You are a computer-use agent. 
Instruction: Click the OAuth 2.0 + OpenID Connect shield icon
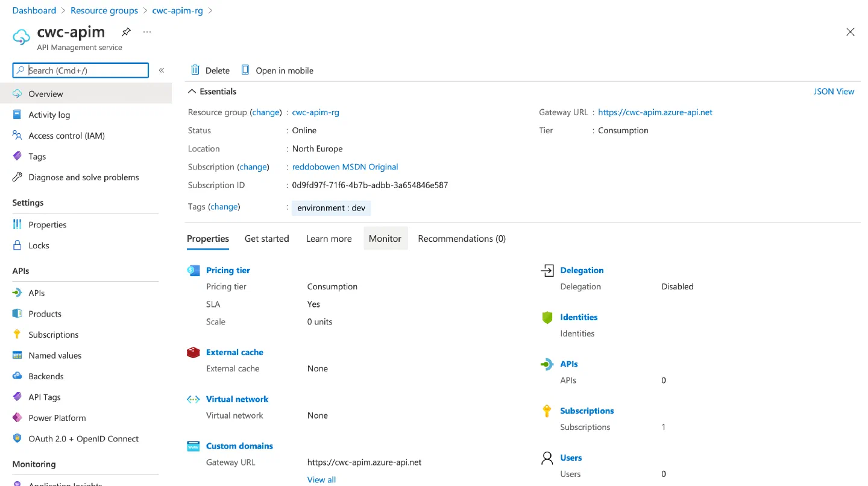(x=17, y=438)
